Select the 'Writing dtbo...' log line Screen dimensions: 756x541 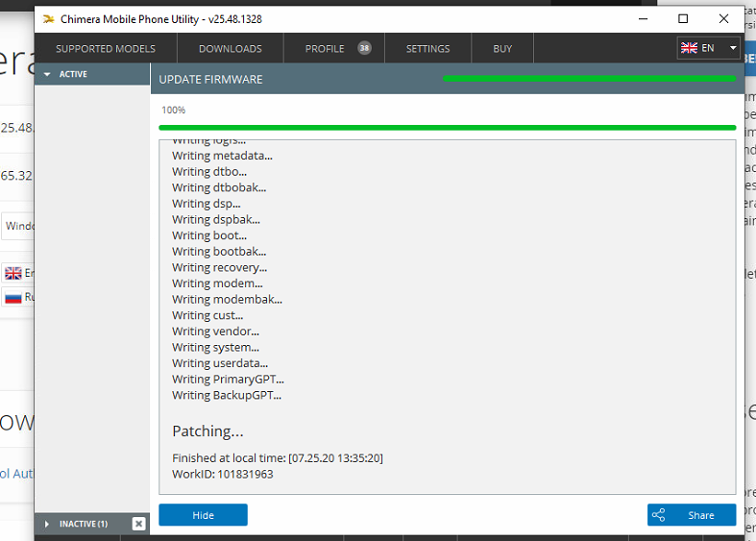209,172
